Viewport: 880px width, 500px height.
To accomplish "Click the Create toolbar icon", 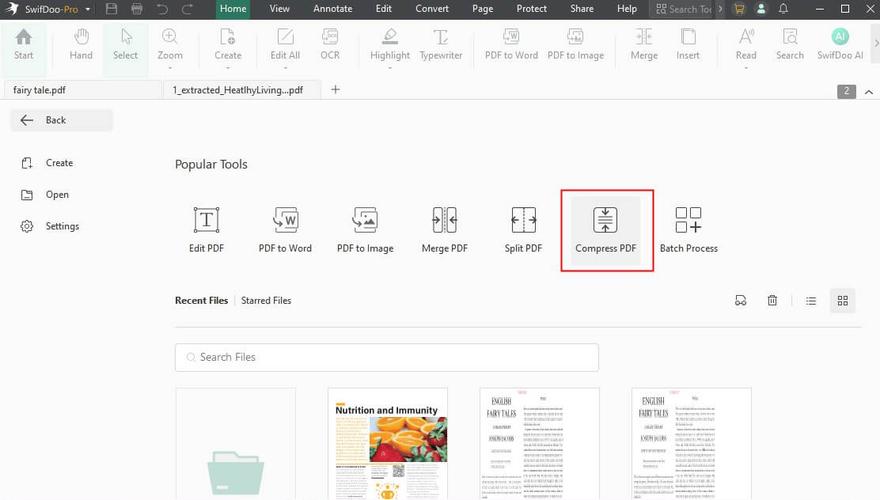I will tap(227, 45).
